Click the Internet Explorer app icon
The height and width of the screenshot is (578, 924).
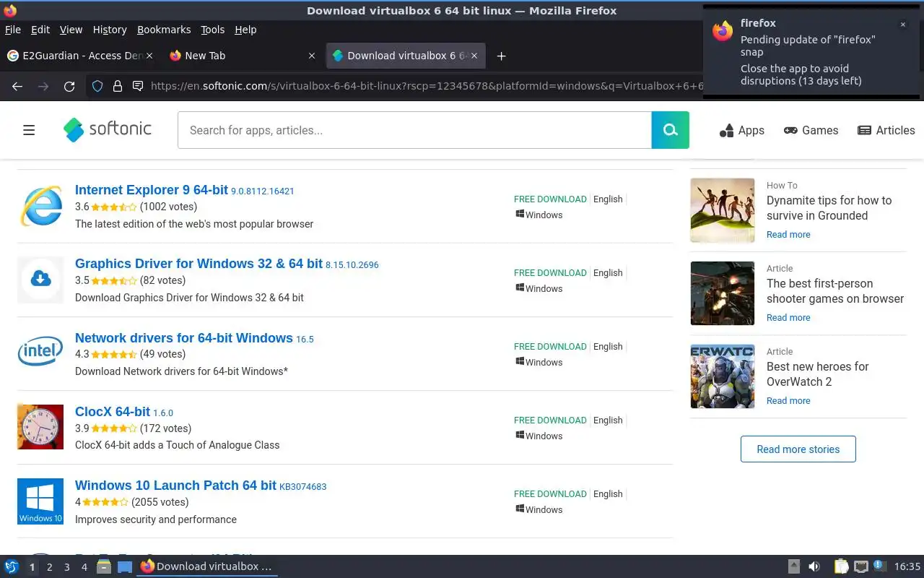click(x=40, y=205)
